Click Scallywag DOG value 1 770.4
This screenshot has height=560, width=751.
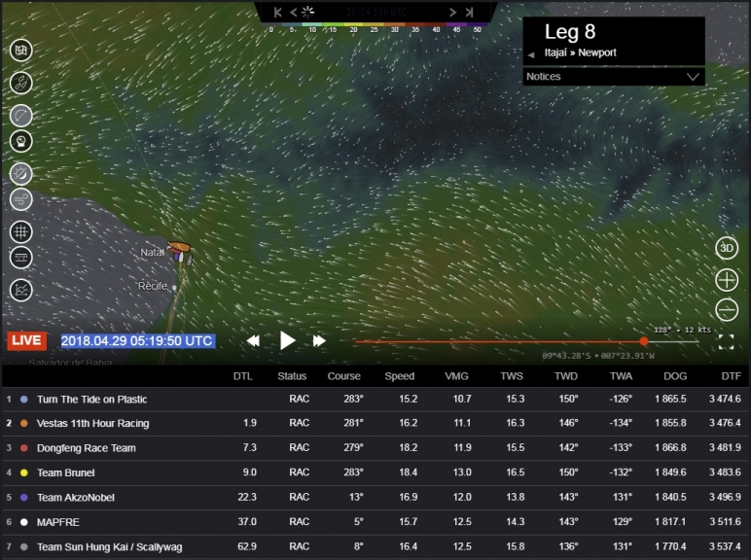[x=670, y=546]
